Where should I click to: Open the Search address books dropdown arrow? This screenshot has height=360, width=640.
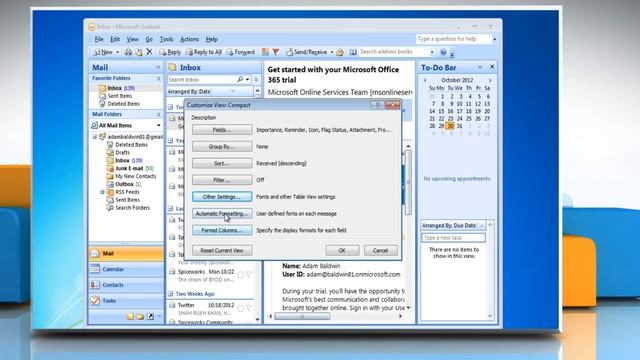pyautogui.click(x=432, y=52)
